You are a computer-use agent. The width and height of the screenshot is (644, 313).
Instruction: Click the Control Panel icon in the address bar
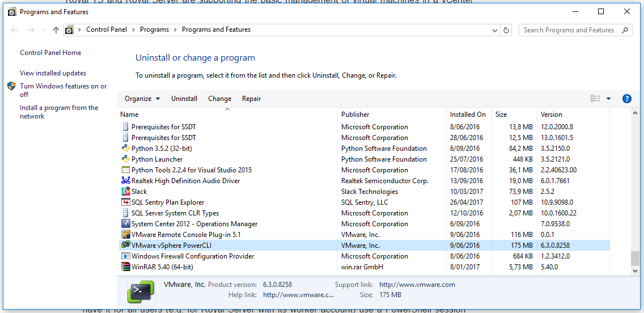coord(69,29)
